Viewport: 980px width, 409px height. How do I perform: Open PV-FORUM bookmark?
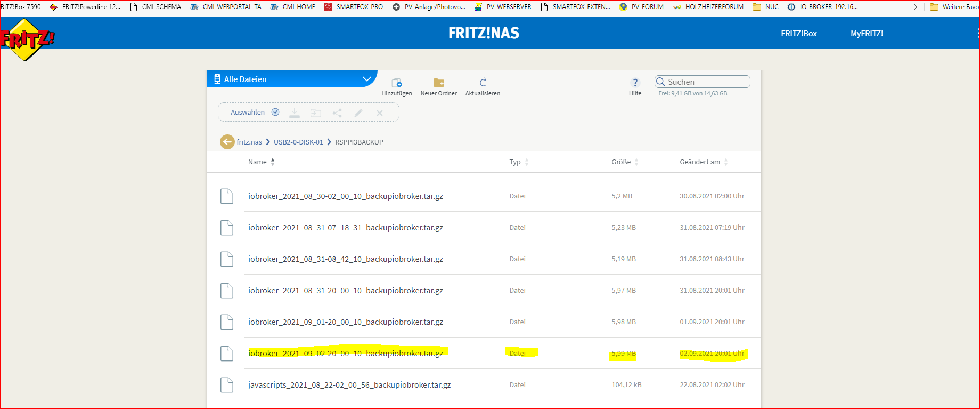pos(641,7)
